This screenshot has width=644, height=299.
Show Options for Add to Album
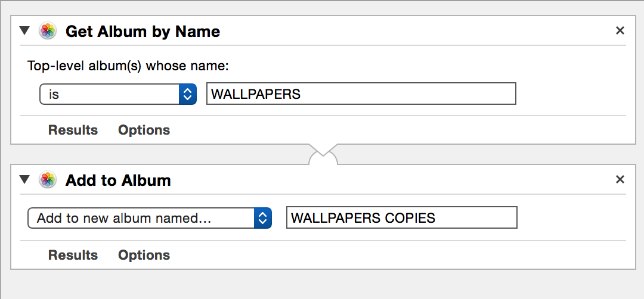[144, 255]
